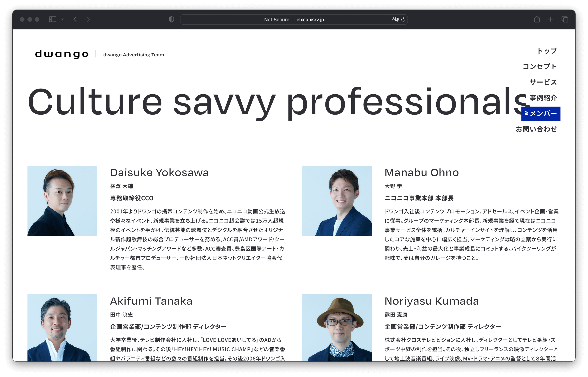Click the Japanese name 横澤 大輔
The width and height of the screenshot is (588, 377).
coord(122,186)
